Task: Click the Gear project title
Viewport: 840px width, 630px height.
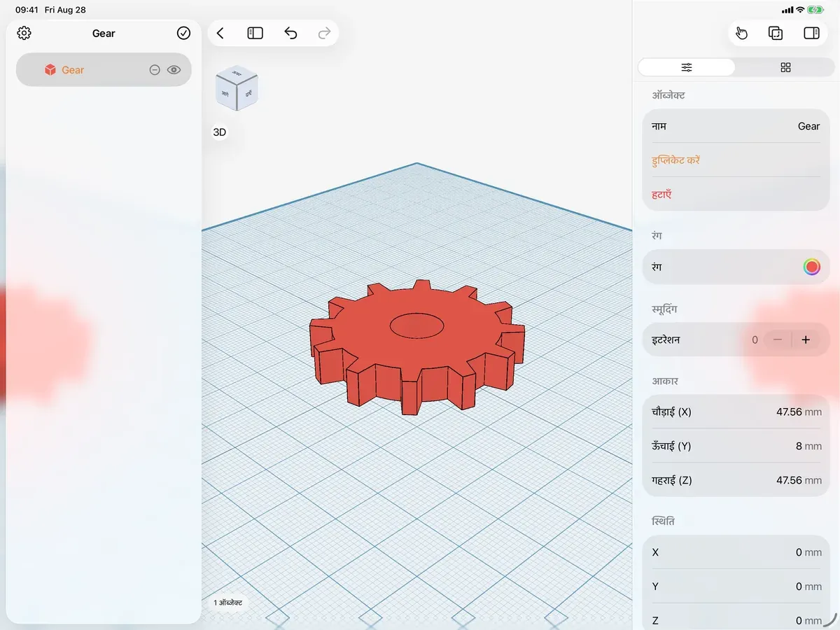Action: pos(104,33)
